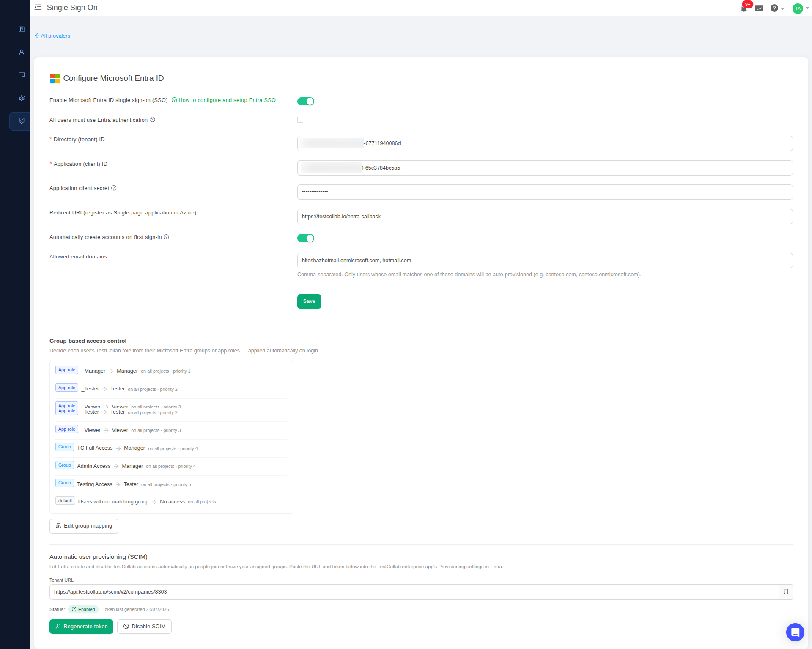This screenshot has height=649, width=812.
Task: Check All users must use Entra authentication
Action: point(300,120)
